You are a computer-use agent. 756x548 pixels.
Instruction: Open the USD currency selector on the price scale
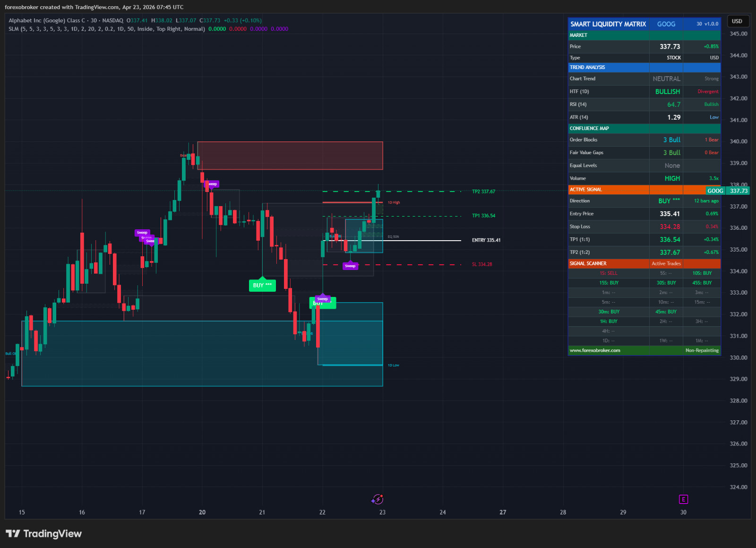737,21
